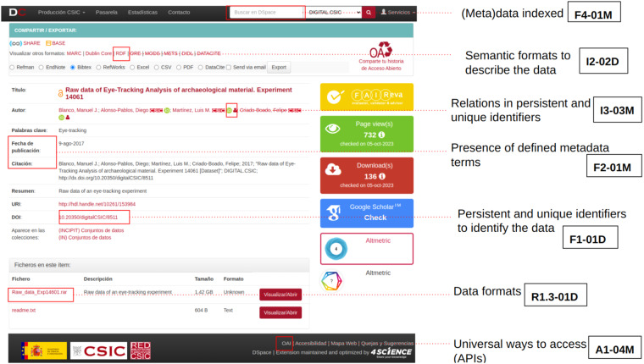Viewport: 644px width, 364px height.
Task: Tick the Send via email checkbox
Action: (230, 67)
